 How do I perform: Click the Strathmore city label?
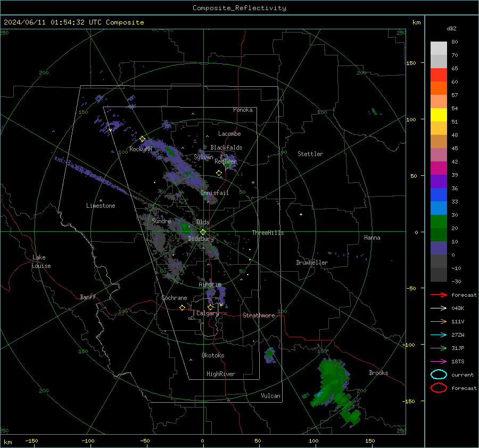click(x=259, y=315)
